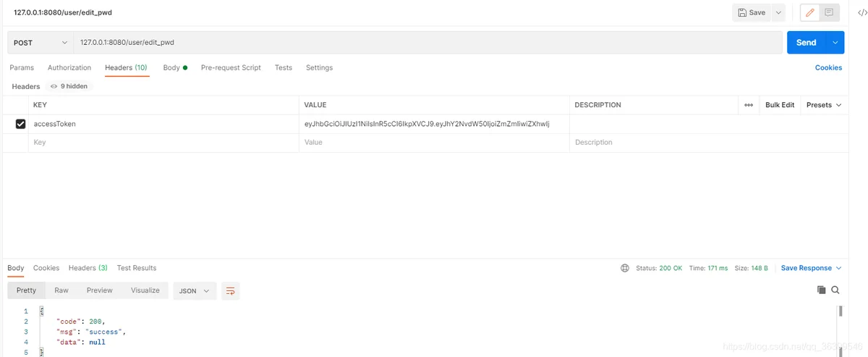Select the Raw view button
This screenshot has height=357, width=868.
pos(61,290)
